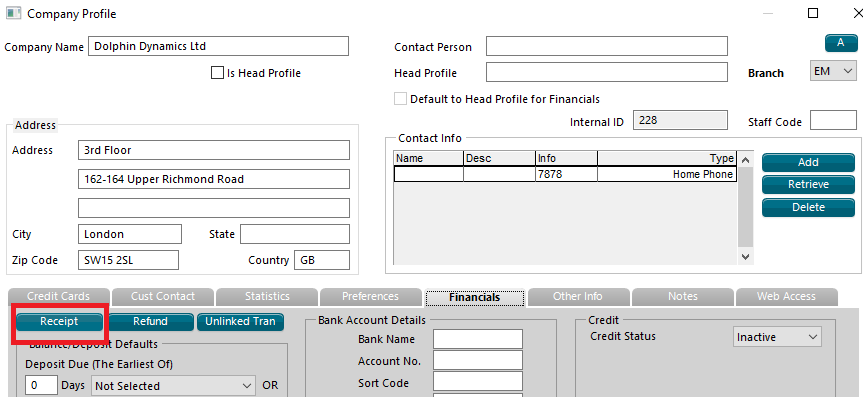Tick the Is Head Profile checkbox
863x397 pixels.
217,73
